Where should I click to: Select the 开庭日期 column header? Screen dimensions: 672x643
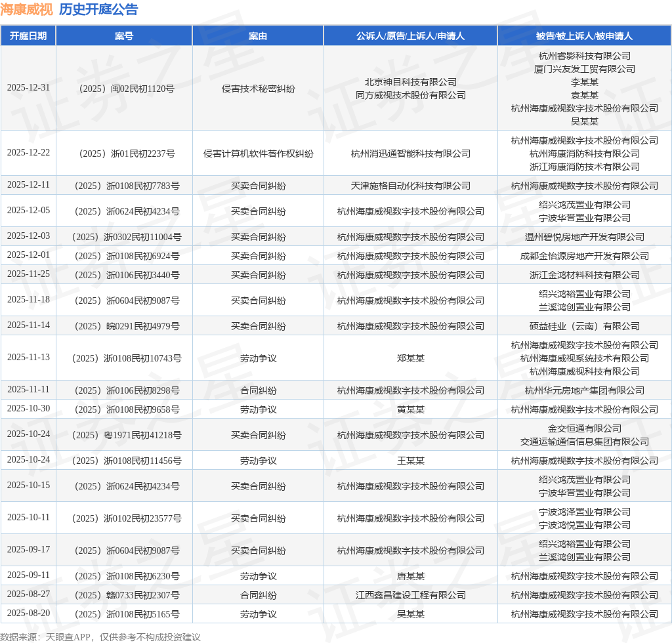[x=28, y=36]
